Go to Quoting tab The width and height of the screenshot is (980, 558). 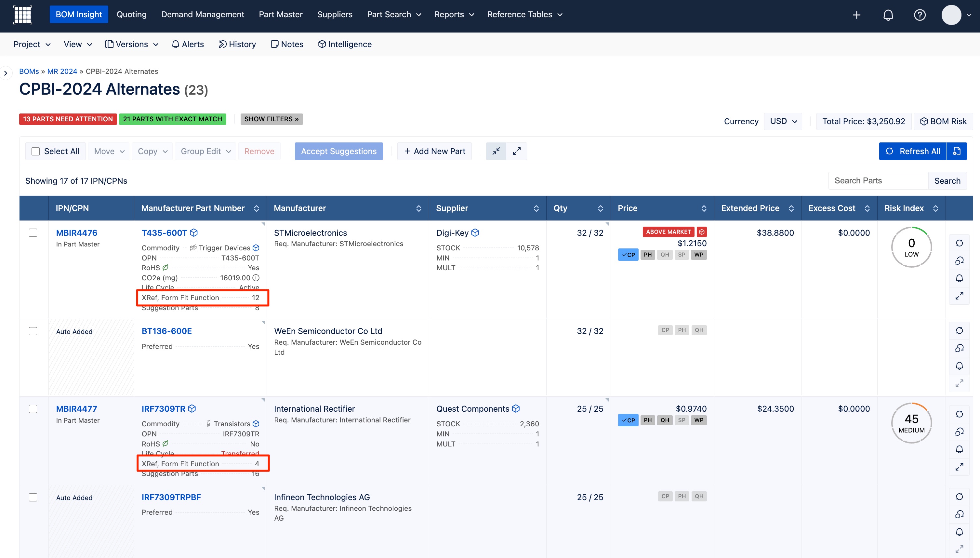(131, 15)
